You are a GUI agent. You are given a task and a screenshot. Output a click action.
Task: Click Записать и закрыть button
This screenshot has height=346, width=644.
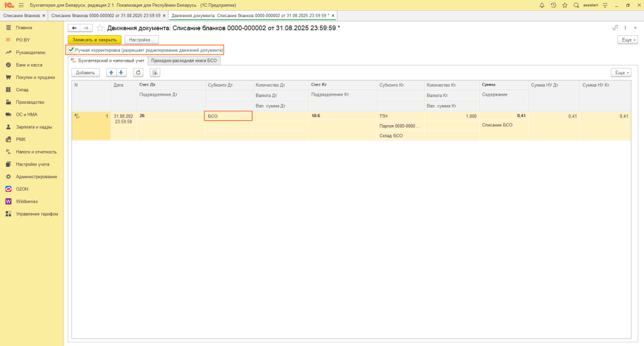click(94, 40)
